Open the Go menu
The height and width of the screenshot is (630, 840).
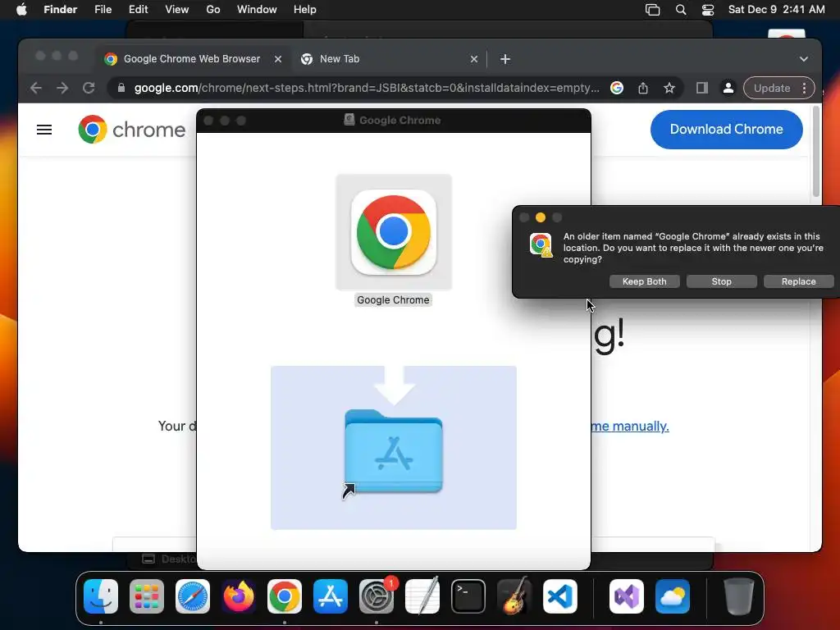[x=213, y=10]
